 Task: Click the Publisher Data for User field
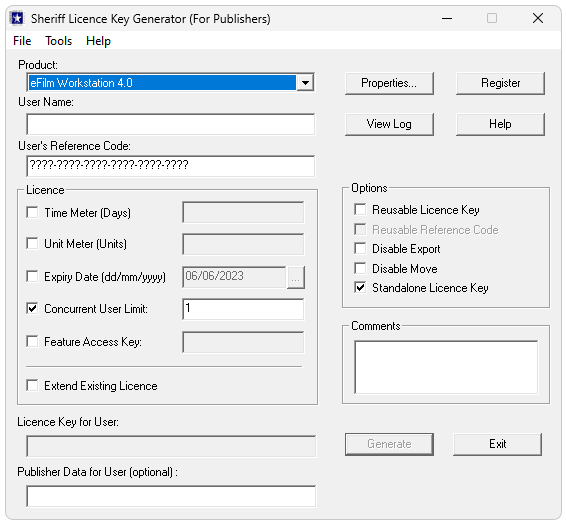pos(171,496)
